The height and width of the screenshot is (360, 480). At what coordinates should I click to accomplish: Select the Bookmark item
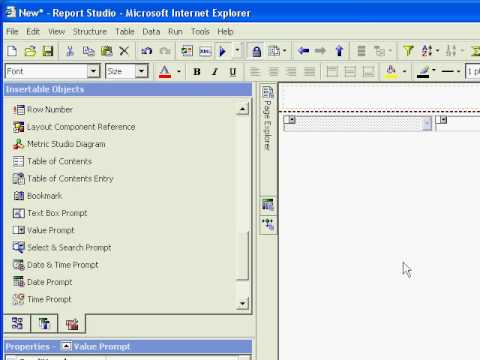click(37, 196)
